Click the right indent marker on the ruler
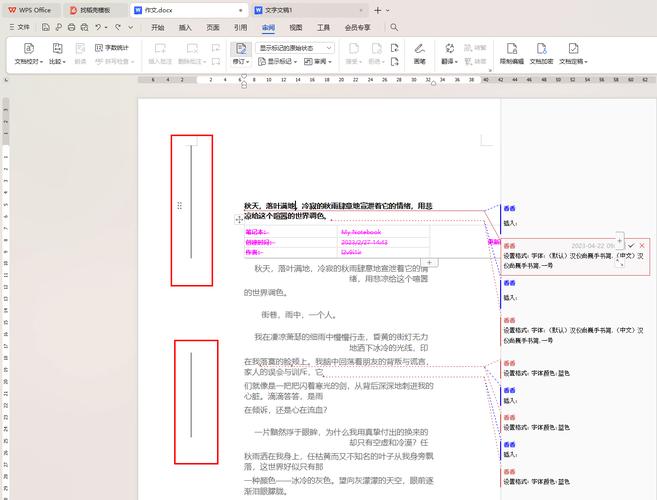 (433, 83)
